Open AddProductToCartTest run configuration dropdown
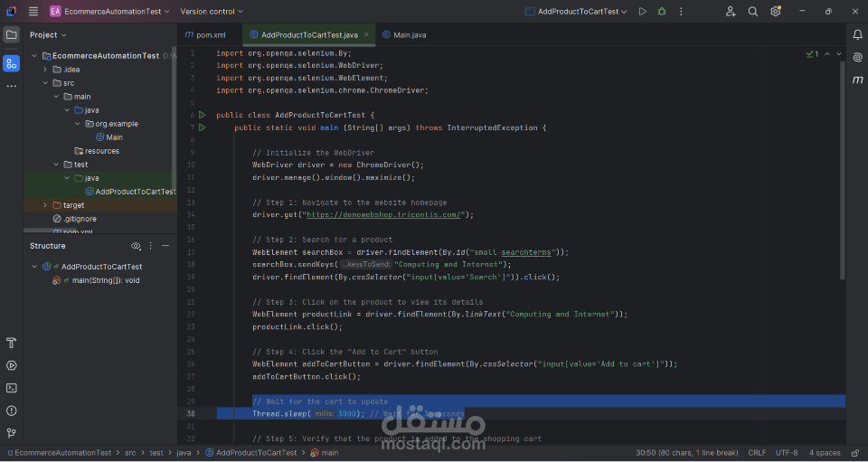The height and width of the screenshot is (462, 868). (x=576, y=11)
